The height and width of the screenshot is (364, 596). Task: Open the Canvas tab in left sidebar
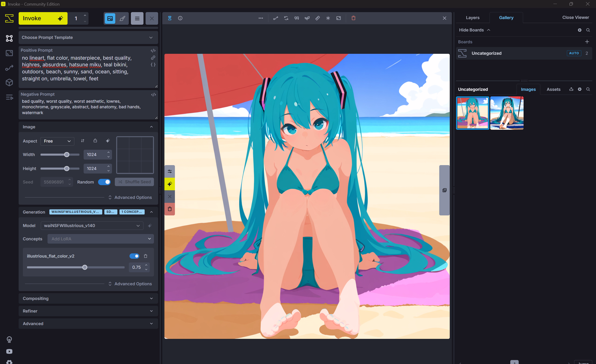pos(9,38)
